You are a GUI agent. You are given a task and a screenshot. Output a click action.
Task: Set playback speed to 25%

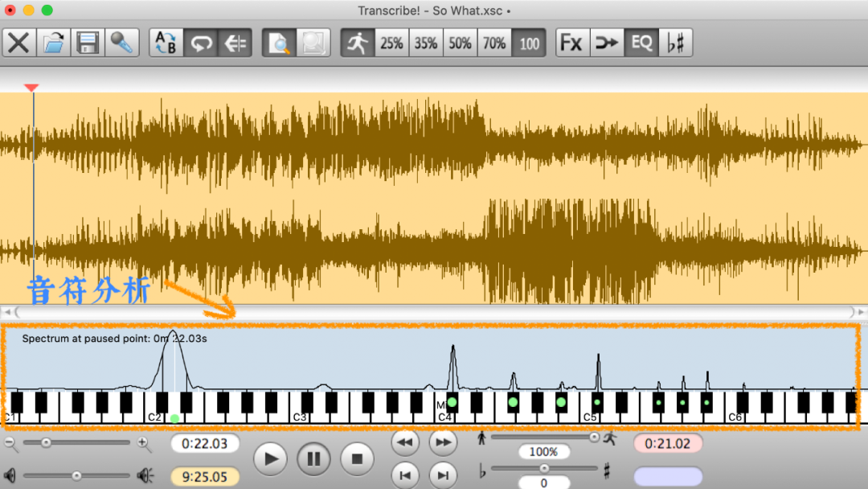[392, 43]
